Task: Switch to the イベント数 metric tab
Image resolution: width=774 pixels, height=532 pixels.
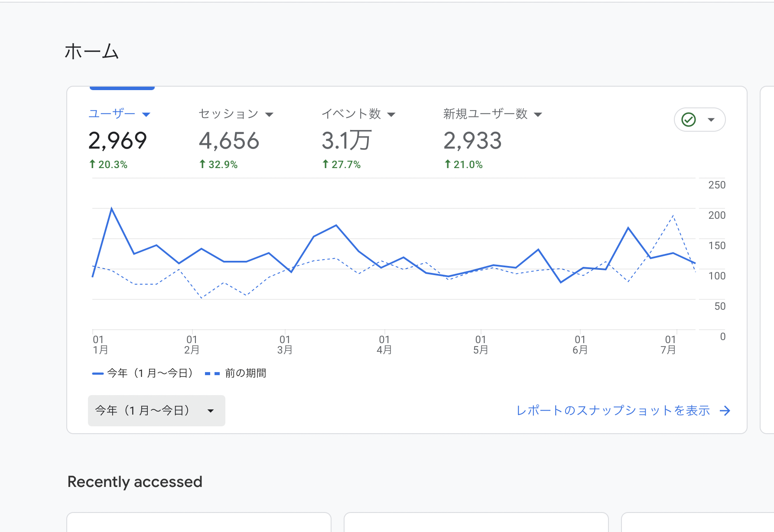Action: (x=351, y=114)
